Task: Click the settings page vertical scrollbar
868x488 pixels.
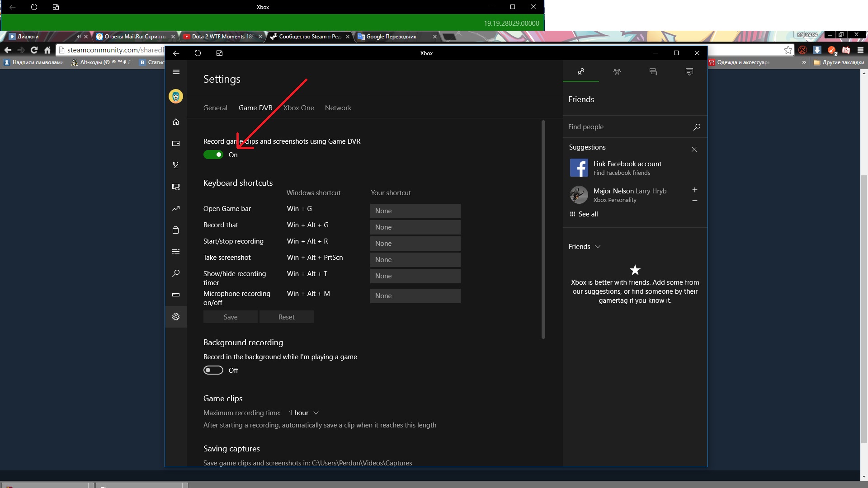Action: click(543, 230)
